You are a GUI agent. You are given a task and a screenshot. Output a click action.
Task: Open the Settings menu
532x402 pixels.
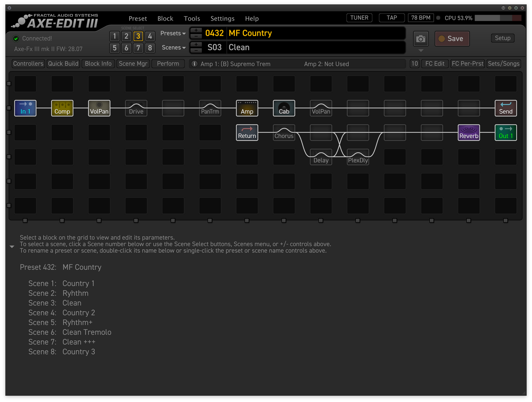pyautogui.click(x=222, y=18)
